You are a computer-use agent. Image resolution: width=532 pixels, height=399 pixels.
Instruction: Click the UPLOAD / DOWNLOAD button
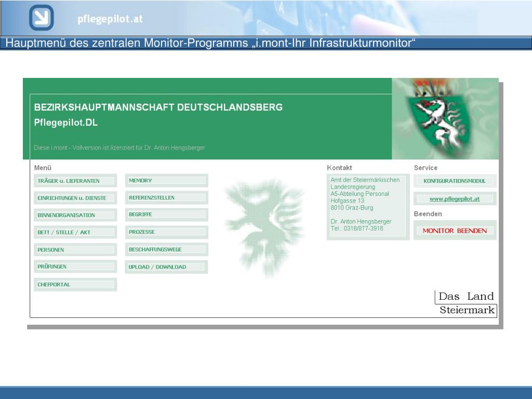167,267
